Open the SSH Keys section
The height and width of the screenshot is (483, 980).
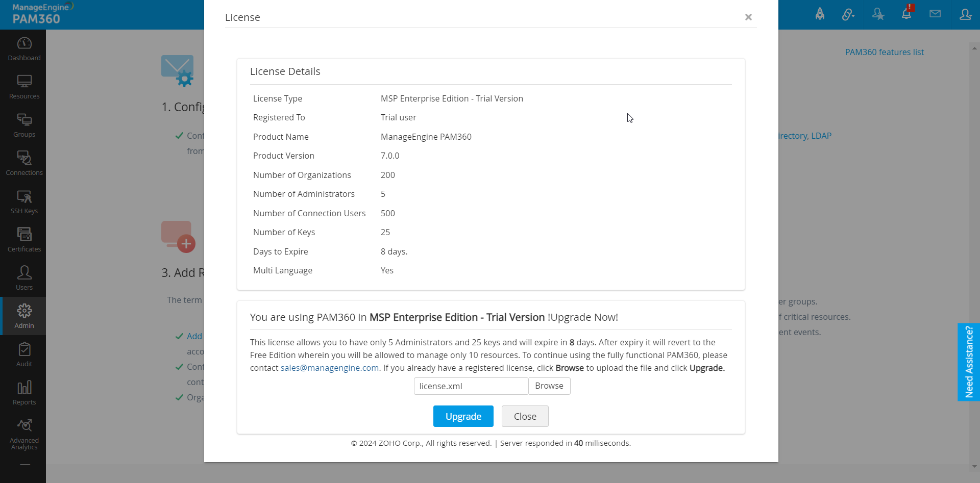(x=24, y=202)
